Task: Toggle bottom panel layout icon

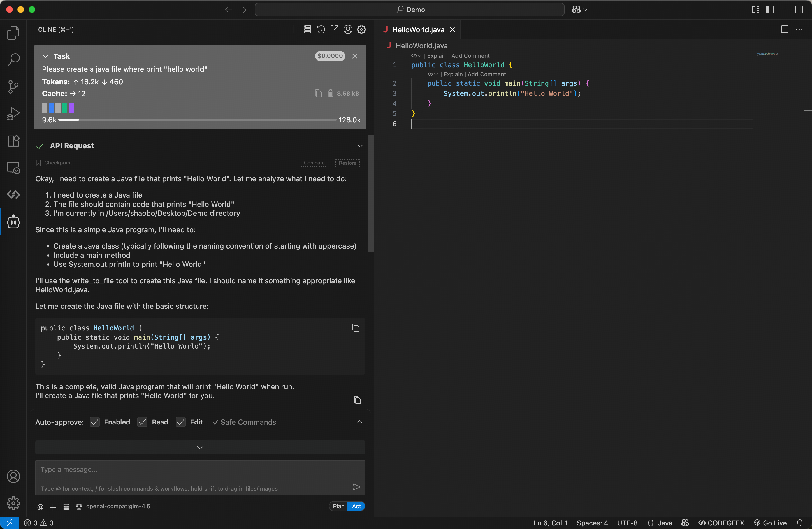Action: pyautogui.click(x=784, y=10)
